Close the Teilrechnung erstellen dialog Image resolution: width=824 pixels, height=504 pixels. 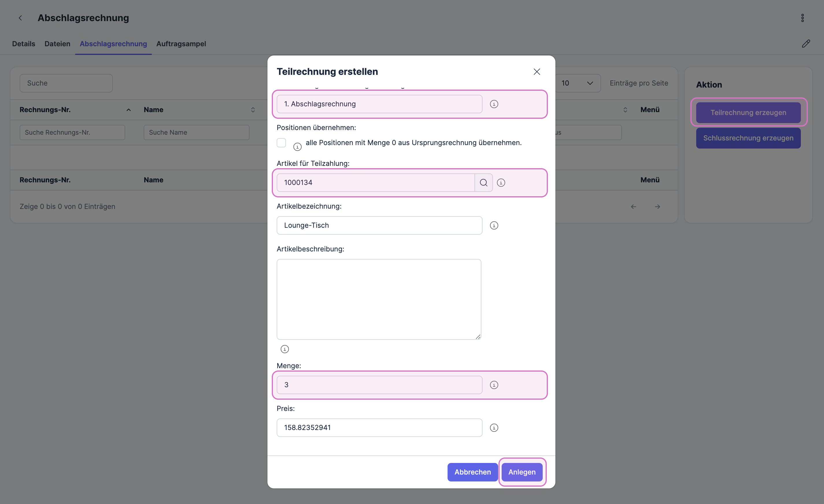(x=536, y=71)
